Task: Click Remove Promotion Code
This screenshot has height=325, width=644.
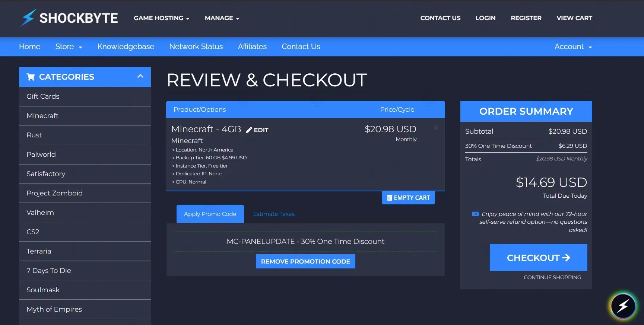Action: [x=305, y=261]
